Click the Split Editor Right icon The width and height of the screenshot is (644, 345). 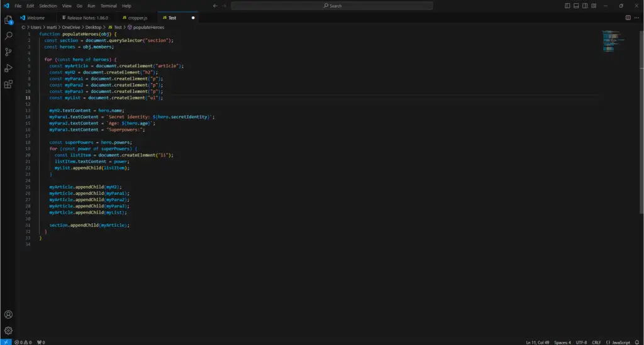(x=628, y=18)
